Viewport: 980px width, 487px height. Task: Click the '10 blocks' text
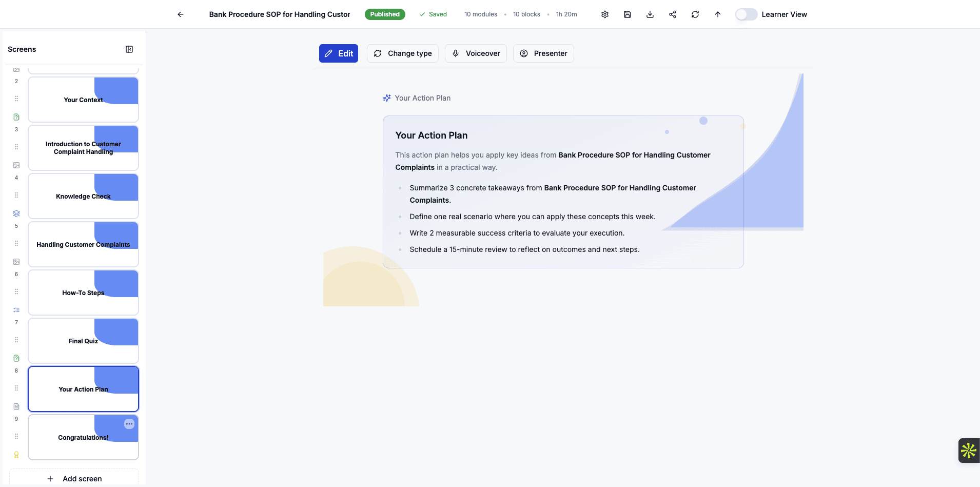526,14
